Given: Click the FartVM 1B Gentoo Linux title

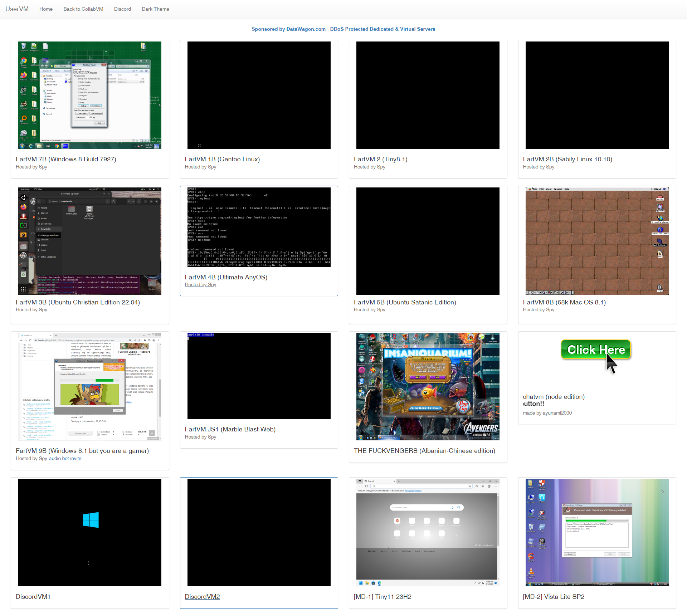Looking at the screenshot, I should click(x=222, y=159).
